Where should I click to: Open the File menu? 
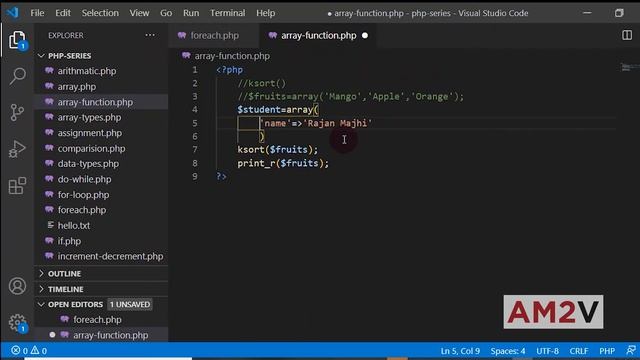(37, 13)
